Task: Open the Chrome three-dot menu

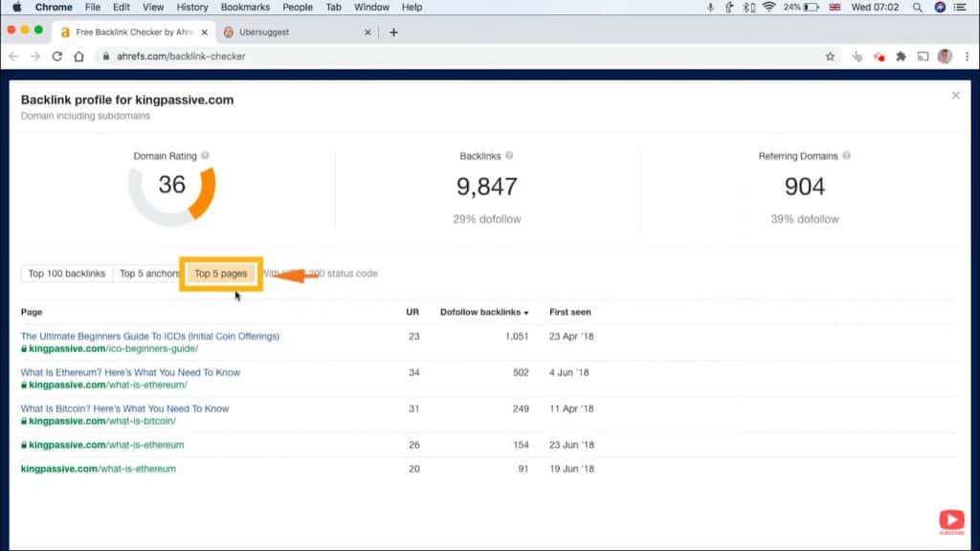Action: 967,56
